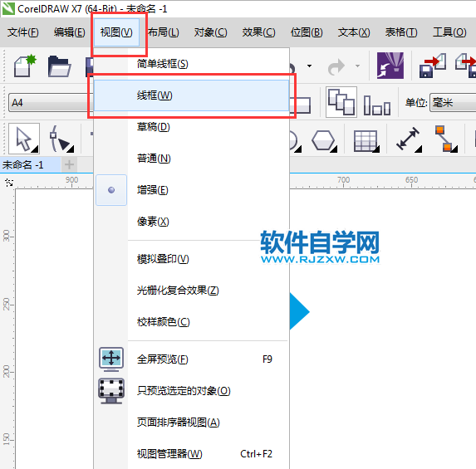
Task: Click the preview selected objects monitor icon
Action: tap(111, 391)
